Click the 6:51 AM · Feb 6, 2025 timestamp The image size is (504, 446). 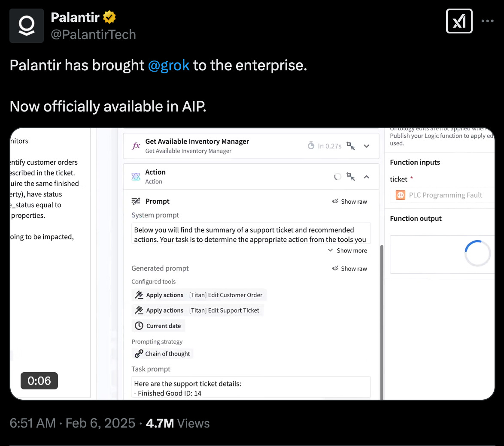(x=72, y=423)
